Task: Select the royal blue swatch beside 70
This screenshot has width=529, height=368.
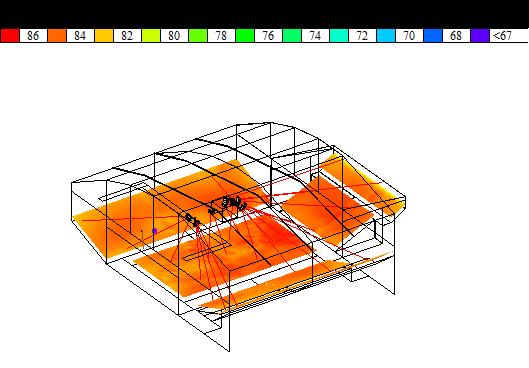Action: (433, 36)
